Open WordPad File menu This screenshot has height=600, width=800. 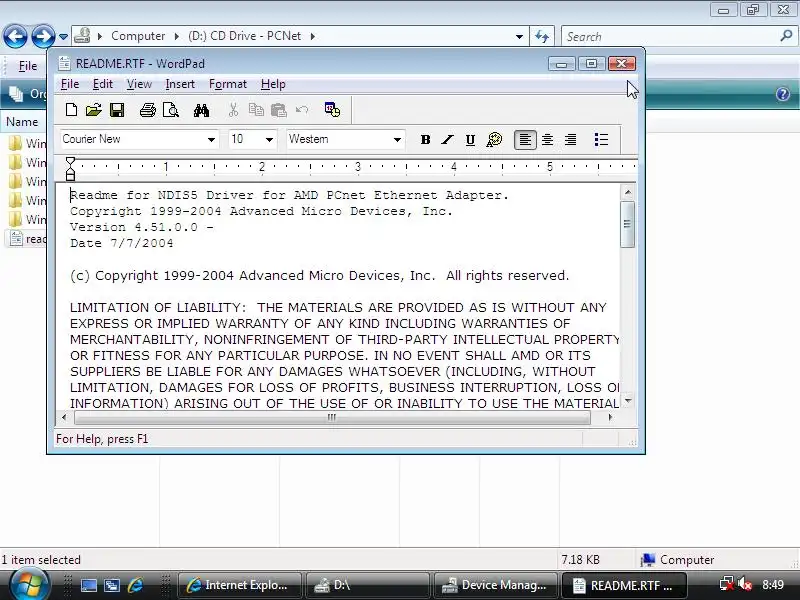click(70, 84)
